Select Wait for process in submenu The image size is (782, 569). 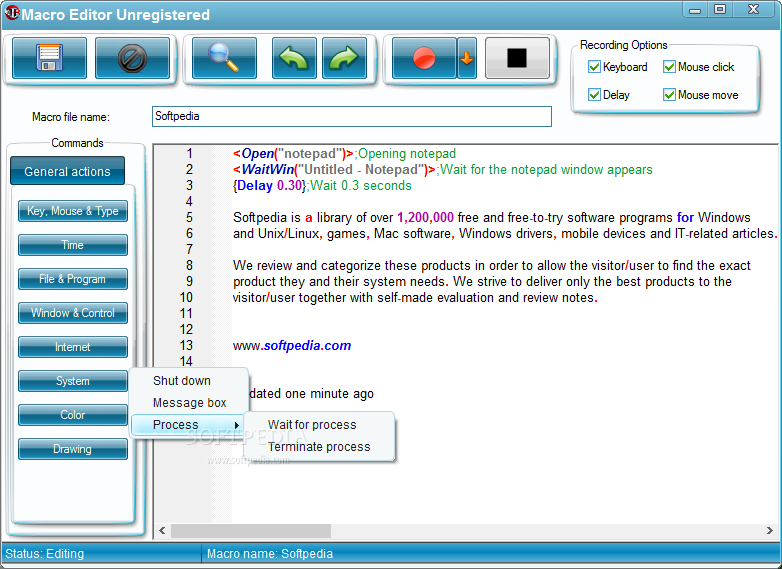pos(319,424)
